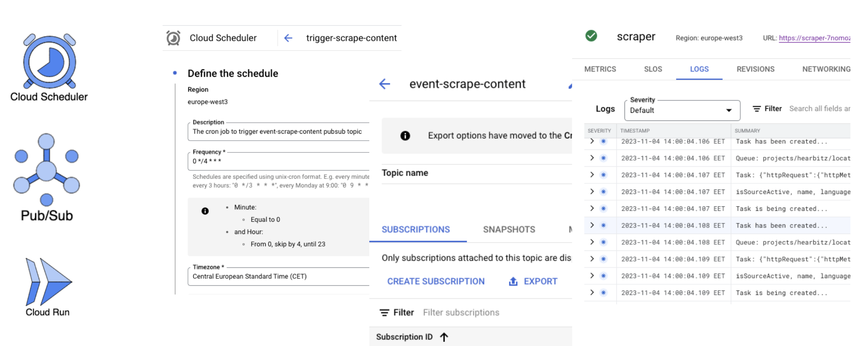Click the TIMESTAMP column header
Image resolution: width=868 pixels, height=346 pixels.
(635, 131)
